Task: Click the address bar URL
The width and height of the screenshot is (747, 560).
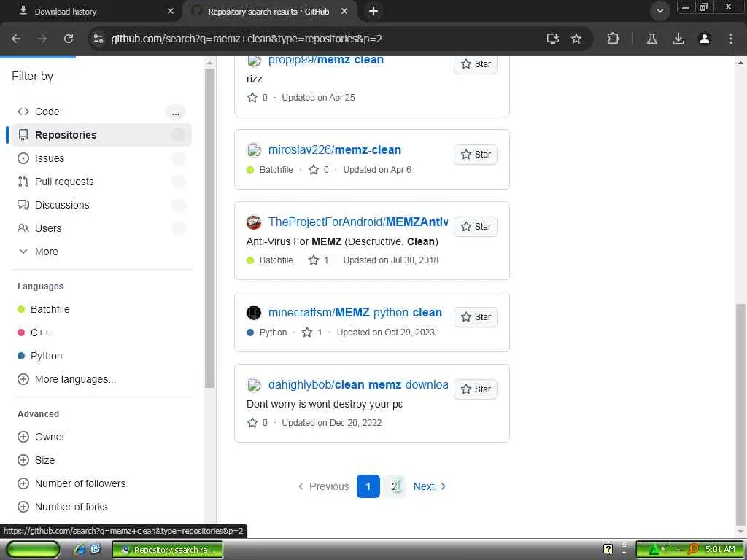Action: [247, 39]
